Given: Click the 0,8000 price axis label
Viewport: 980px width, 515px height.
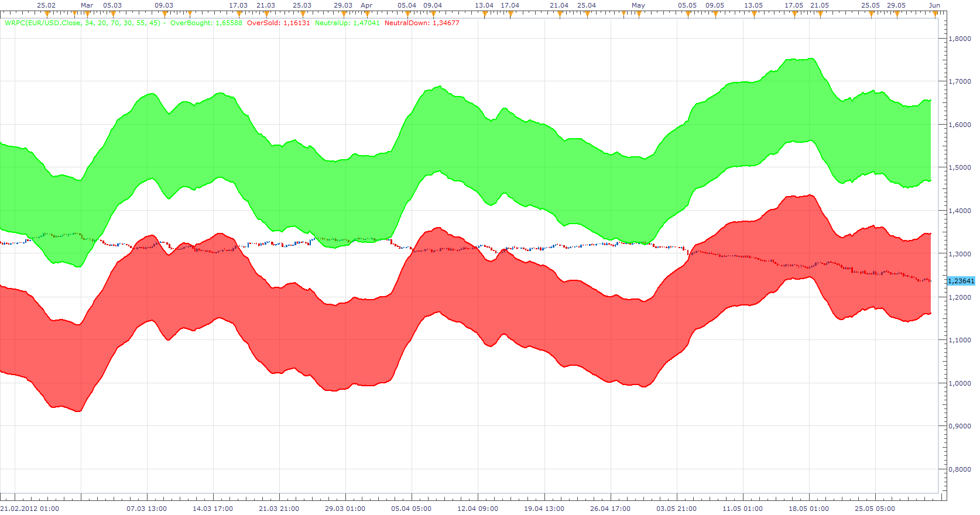Looking at the screenshot, I should point(960,469).
